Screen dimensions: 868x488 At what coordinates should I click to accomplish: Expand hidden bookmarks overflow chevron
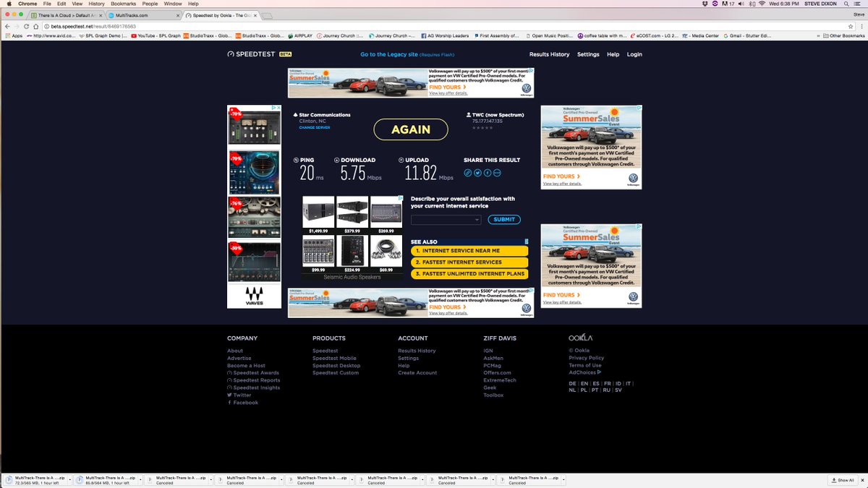click(x=817, y=35)
